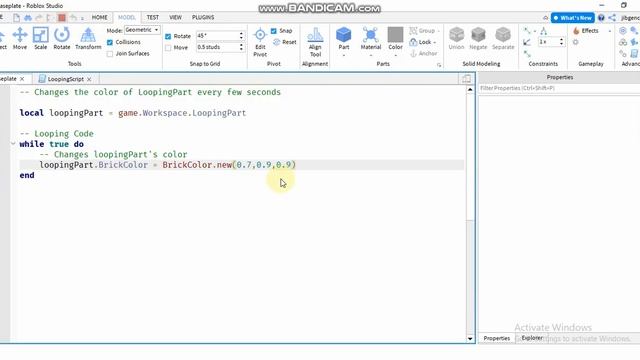This screenshot has height=360, width=640.
Task: Select the Rotate tool
Action: 62,38
